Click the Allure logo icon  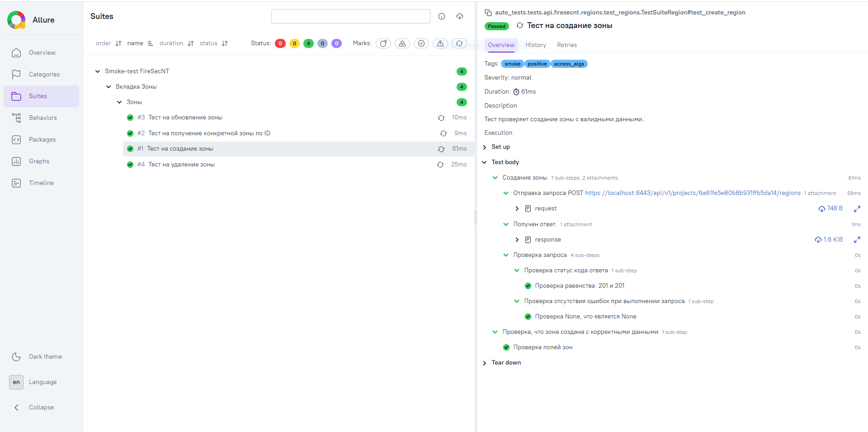(x=17, y=20)
